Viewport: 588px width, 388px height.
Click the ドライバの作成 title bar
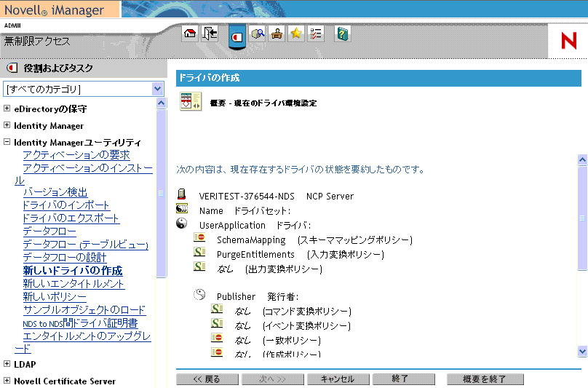coord(378,78)
